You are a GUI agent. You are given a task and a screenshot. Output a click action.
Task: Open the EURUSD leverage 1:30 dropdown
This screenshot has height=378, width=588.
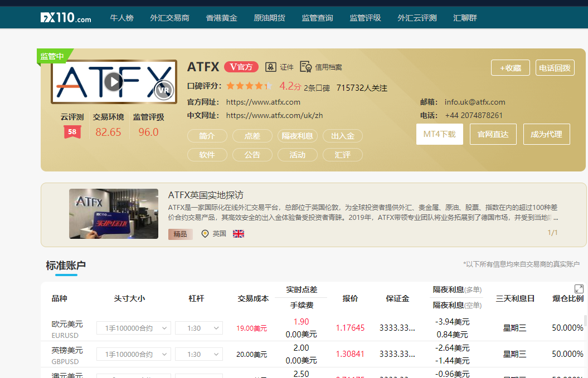click(x=199, y=328)
